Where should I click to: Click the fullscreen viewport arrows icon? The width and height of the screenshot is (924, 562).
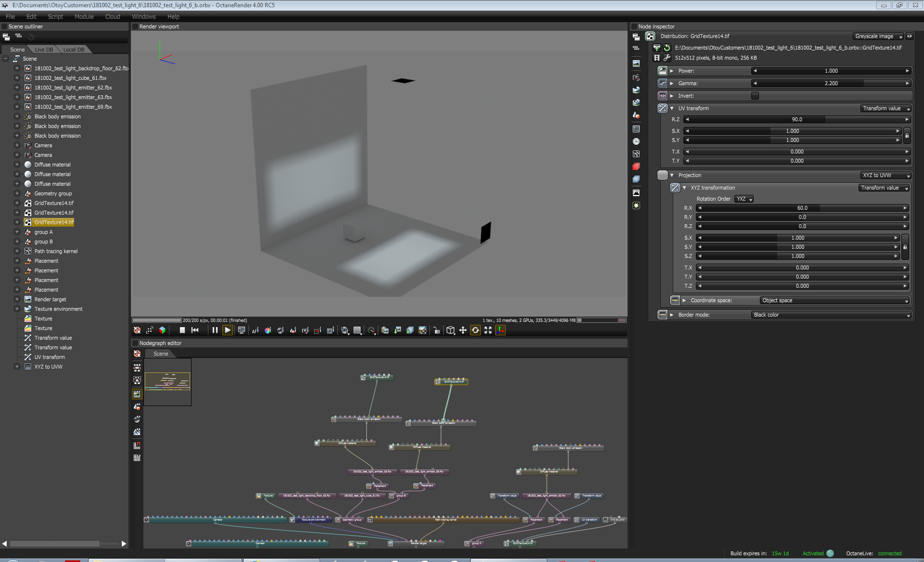pyautogui.click(x=488, y=330)
